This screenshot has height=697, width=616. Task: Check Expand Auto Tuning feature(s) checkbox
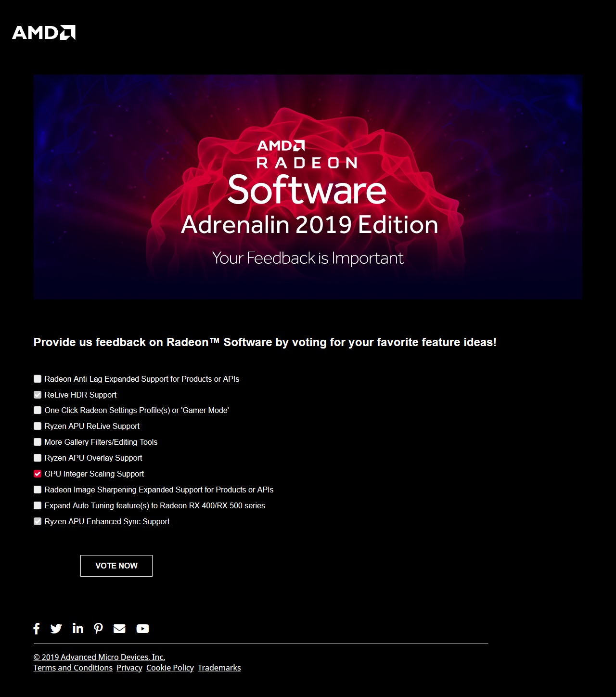tap(38, 505)
